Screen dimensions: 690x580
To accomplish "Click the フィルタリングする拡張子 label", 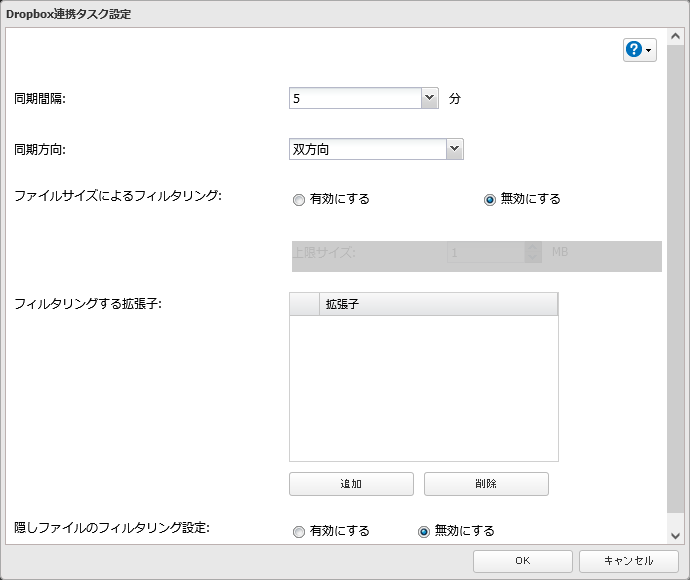I will point(88,304).
